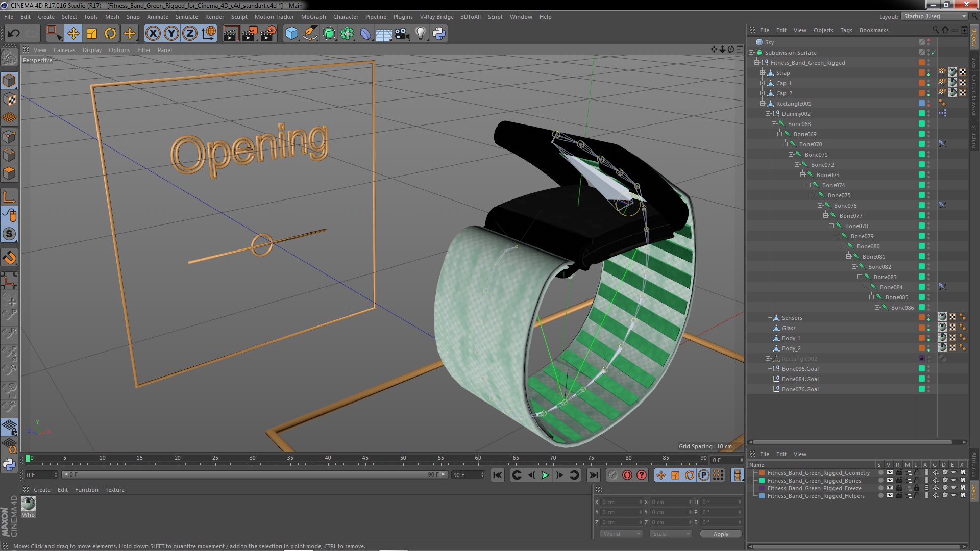This screenshot has height=551, width=980.
Task: Open the V-Ray Bridge menu
Action: tap(436, 17)
